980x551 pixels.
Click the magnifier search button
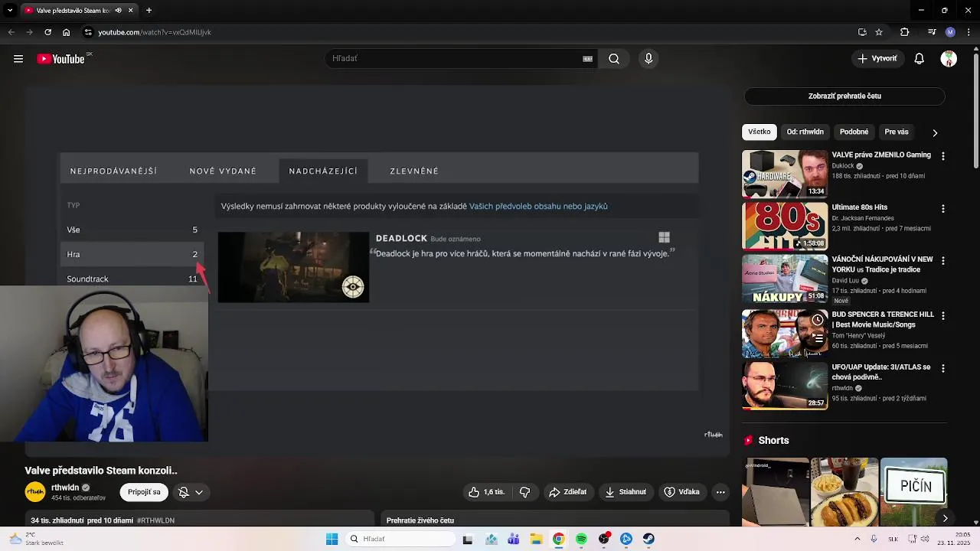(614, 59)
